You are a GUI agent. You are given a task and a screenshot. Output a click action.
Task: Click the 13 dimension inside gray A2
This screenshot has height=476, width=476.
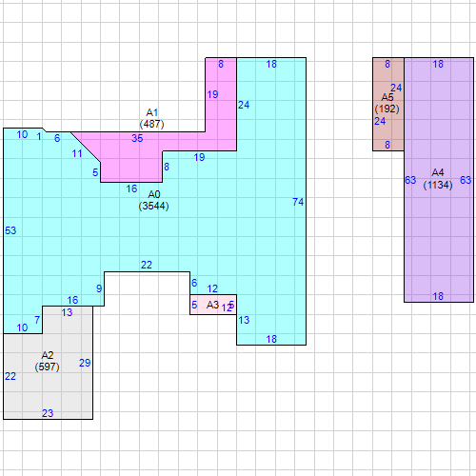pos(67,312)
